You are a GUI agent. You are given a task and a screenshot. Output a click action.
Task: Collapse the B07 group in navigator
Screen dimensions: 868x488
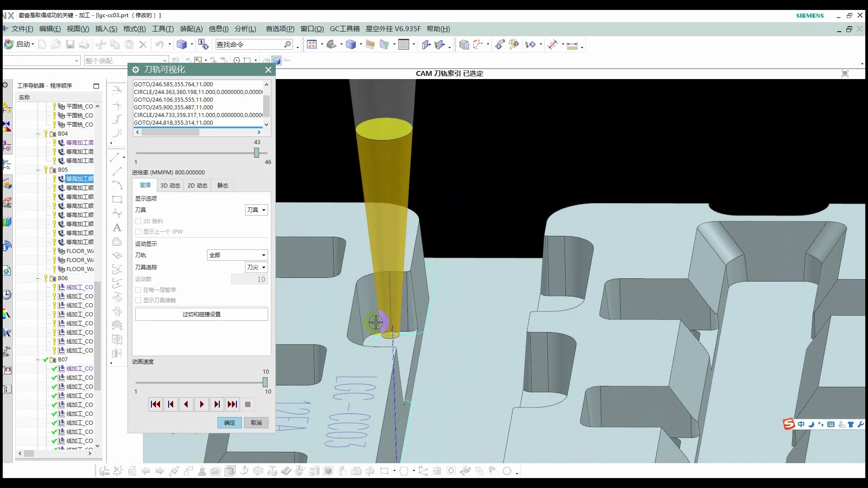[38, 360]
